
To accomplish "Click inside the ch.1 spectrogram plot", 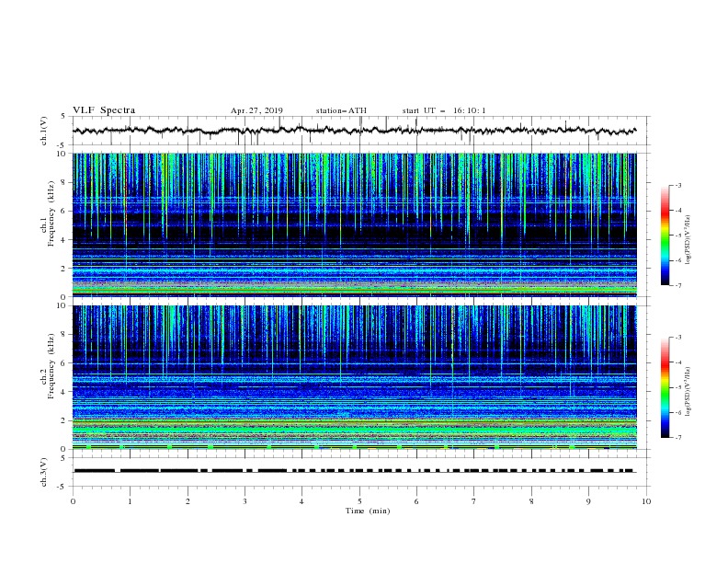I will click(x=355, y=224).
